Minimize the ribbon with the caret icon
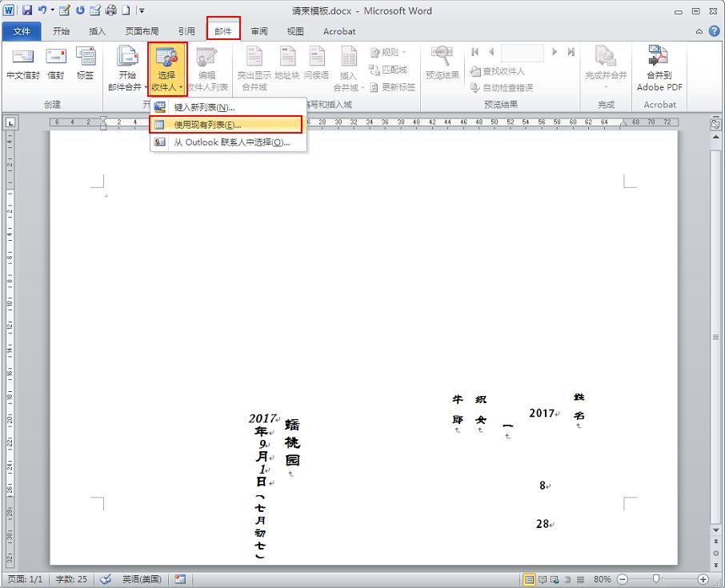725x588 pixels. pos(699,31)
